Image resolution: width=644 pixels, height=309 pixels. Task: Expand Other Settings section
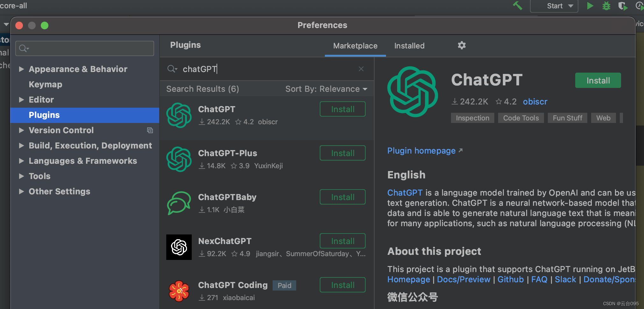pyautogui.click(x=21, y=191)
